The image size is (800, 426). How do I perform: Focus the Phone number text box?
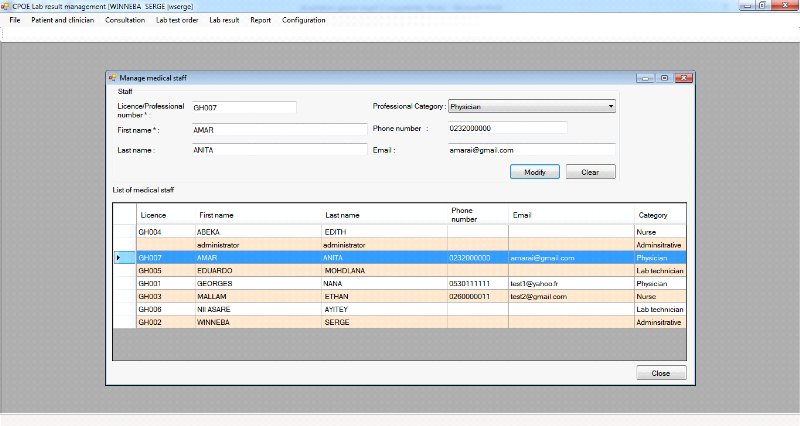(507, 128)
